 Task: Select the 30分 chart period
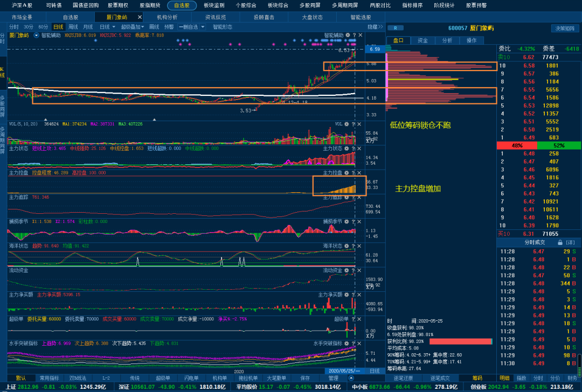pyautogui.click(x=28, y=27)
